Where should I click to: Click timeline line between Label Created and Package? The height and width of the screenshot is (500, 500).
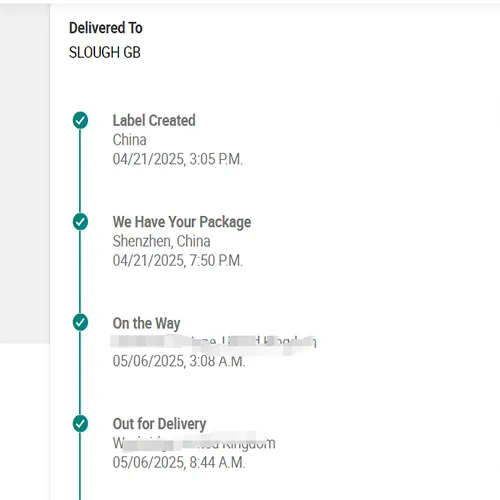tap(80, 171)
